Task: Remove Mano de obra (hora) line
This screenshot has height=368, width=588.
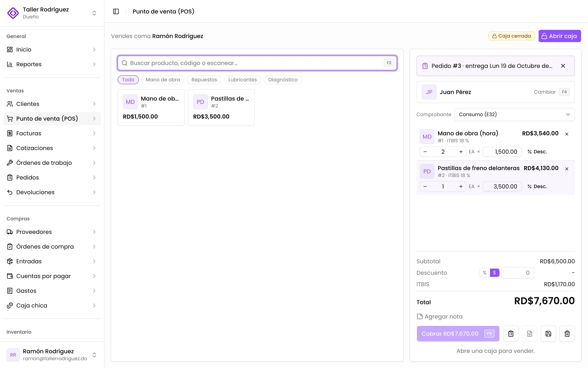Action: pyautogui.click(x=567, y=134)
